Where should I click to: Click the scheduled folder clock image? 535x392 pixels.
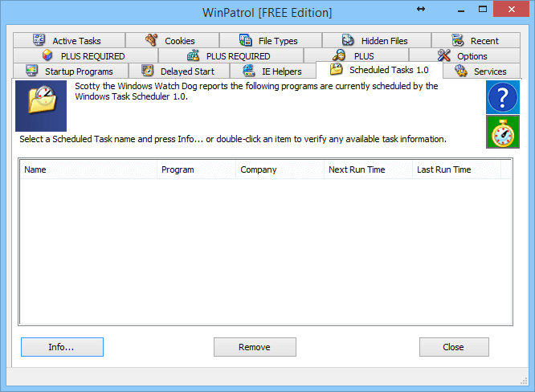tap(41, 106)
